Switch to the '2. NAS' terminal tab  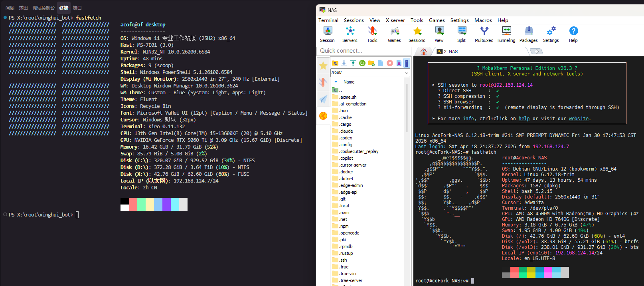point(480,52)
